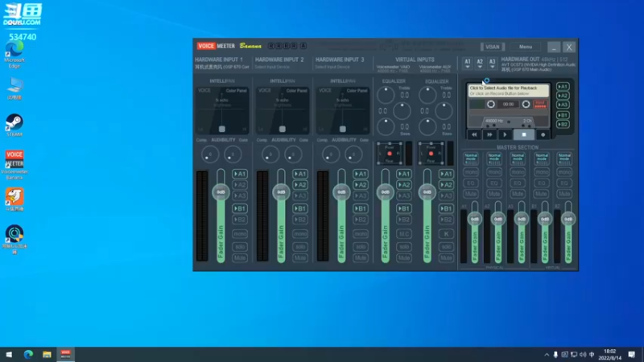The height and width of the screenshot is (362, 644).
Task: Open the Voicemeeter Menu
Action: click(526, 47)
